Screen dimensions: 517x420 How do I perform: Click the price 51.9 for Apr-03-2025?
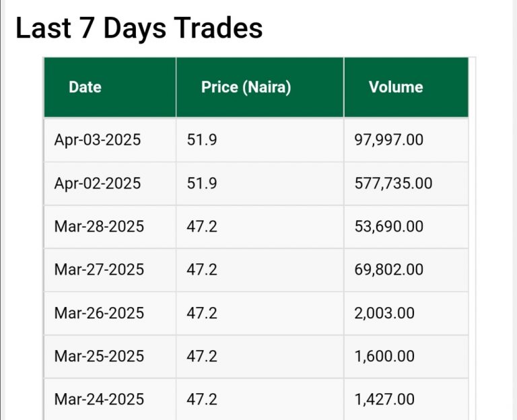tap(202, 140)
